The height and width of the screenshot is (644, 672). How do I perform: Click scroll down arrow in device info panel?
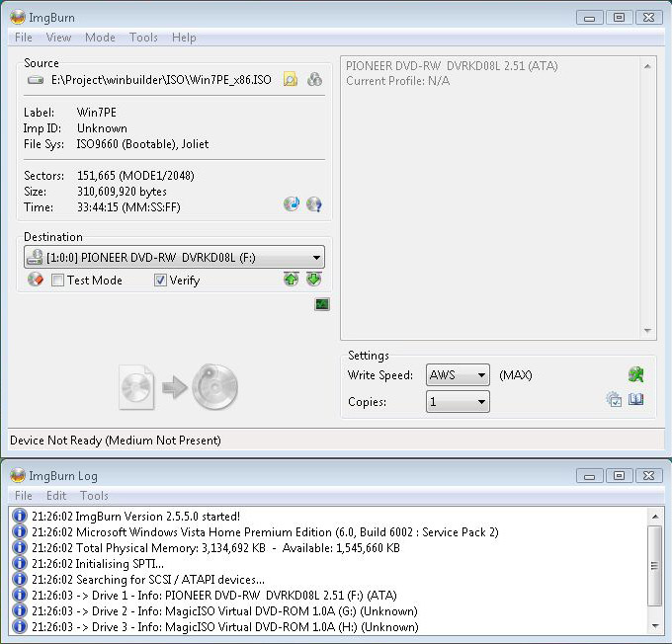(647, 330)
